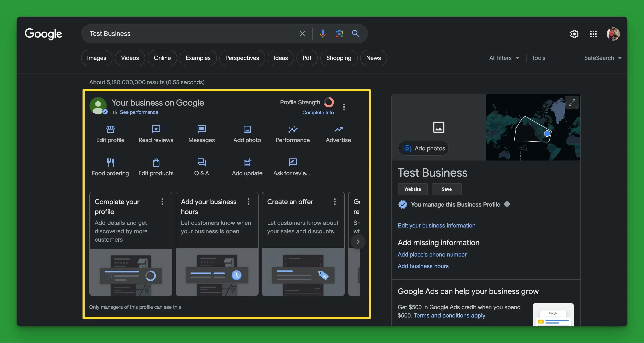Open Food ordering fork and knife icon

click(x=110, y=162)
